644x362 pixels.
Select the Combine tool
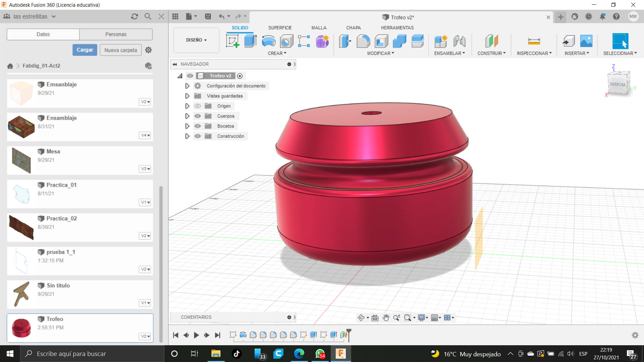[x=399, y=41]
